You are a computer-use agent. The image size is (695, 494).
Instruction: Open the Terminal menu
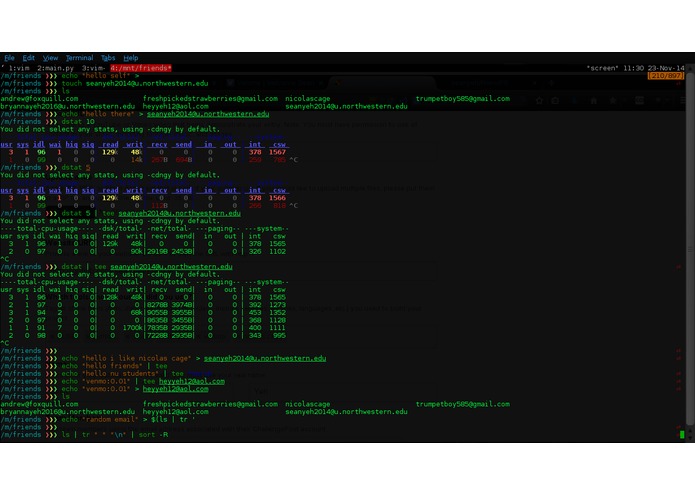[x=79, y=58]
